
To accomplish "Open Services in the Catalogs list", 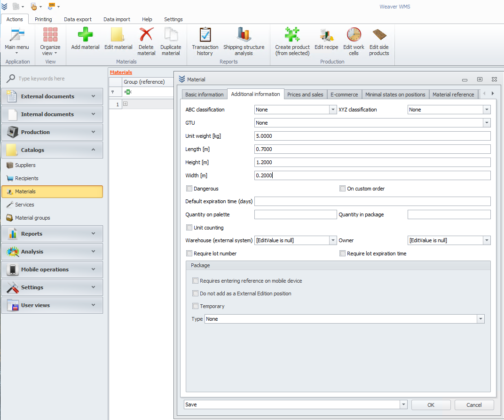I will (24, 205).
